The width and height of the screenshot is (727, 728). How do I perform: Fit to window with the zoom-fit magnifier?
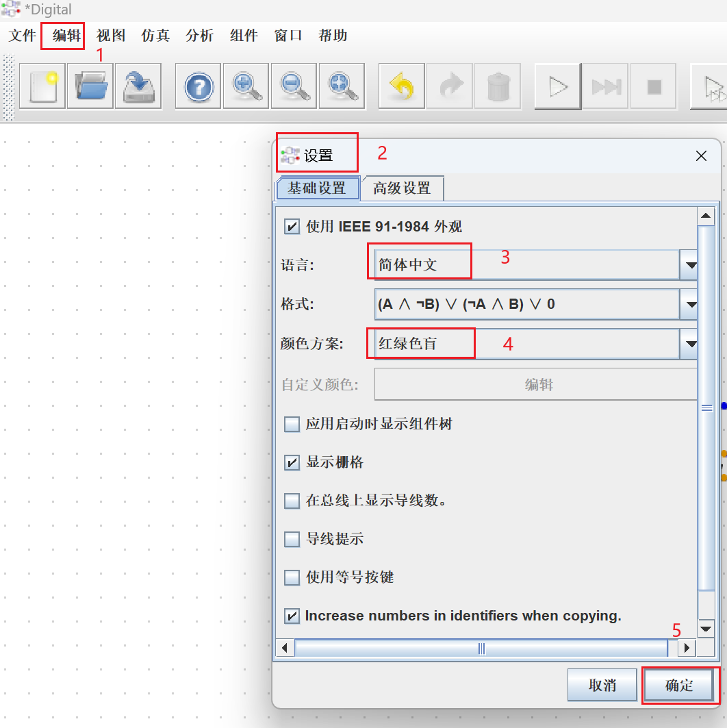342,86
